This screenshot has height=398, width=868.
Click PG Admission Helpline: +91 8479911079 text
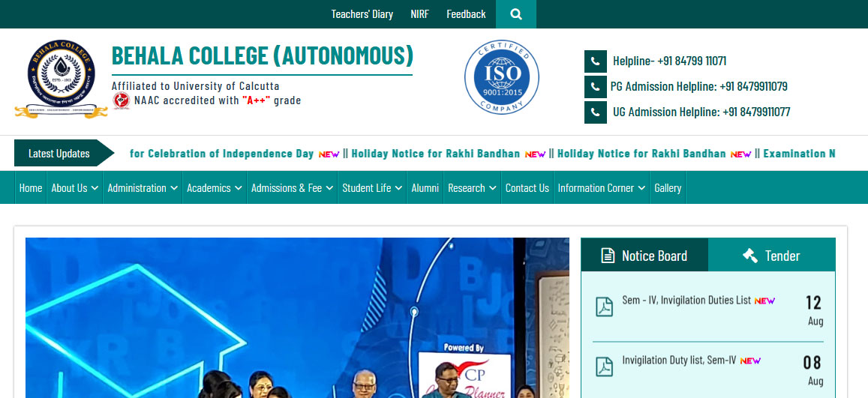pos(698,87)
